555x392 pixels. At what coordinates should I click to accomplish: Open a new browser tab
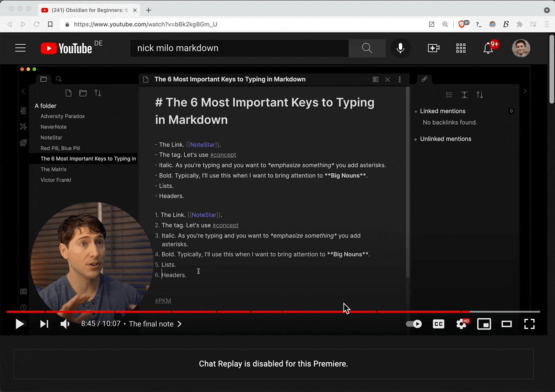click(x=149, y=10)
